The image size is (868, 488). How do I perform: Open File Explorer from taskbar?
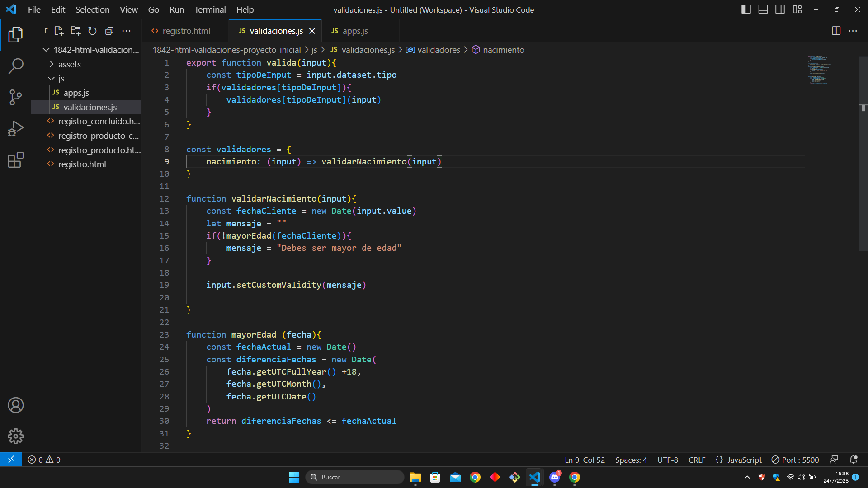[x=415, y=477]
